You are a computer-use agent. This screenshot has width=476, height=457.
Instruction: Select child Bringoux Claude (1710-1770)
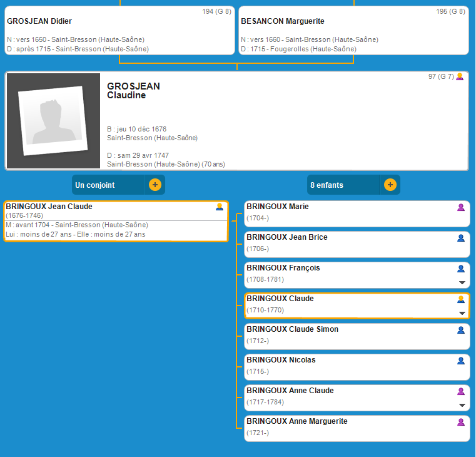click(x=280, y=299)
